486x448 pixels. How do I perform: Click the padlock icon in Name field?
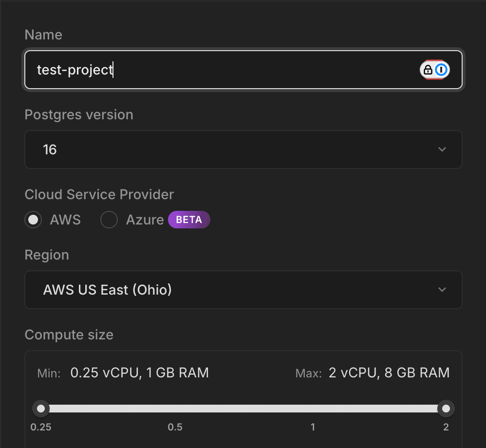point(428,70)
